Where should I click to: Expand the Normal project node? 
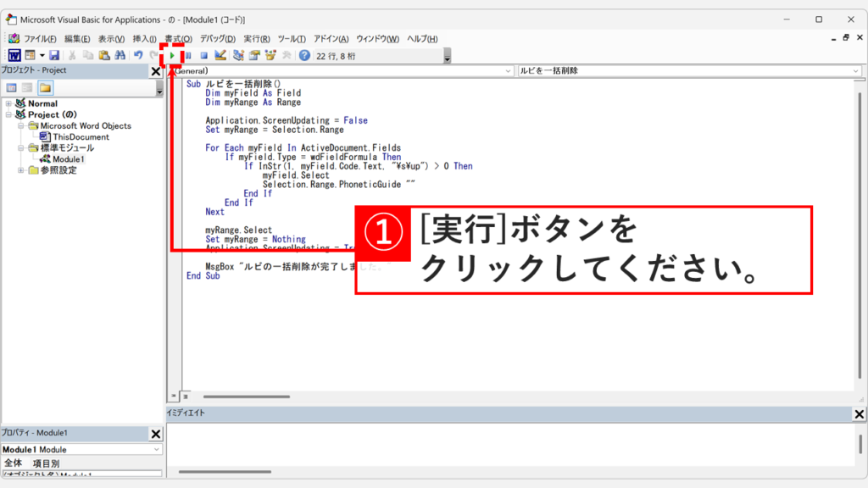click(8, 103)
